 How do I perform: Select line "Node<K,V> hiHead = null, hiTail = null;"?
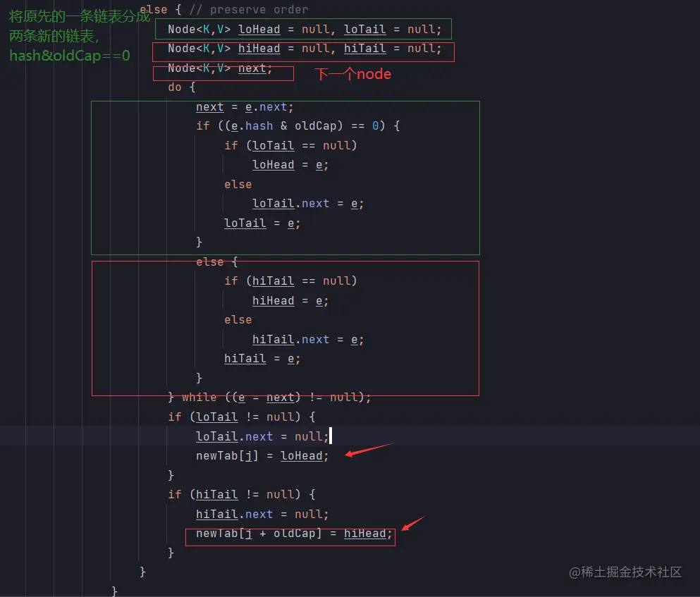305,49
